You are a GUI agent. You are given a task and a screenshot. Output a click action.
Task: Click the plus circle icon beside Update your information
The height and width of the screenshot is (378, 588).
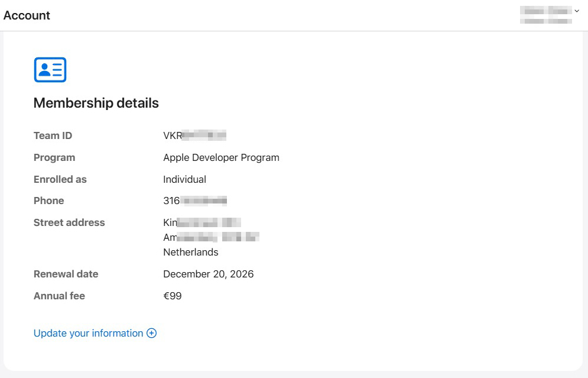152,333
